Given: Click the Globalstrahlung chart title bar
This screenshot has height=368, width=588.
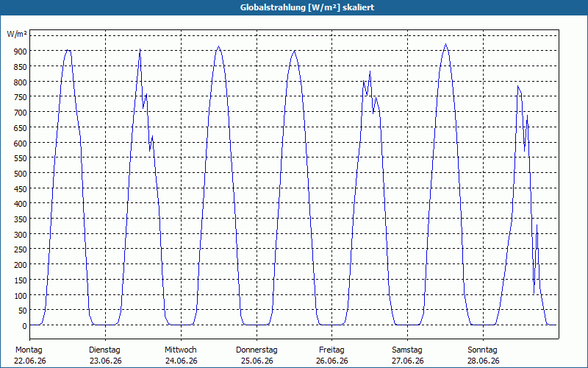Looking at the screenshot, I should tap(294, 7).
